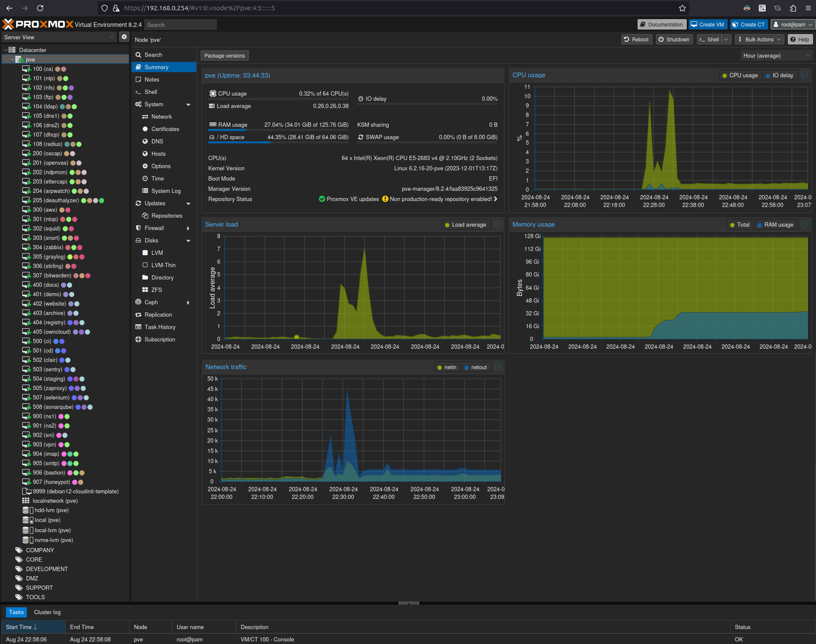Toggle RAM usage series in memory legend
Viewport: 816px width, 644px height.
pos(775,224)
